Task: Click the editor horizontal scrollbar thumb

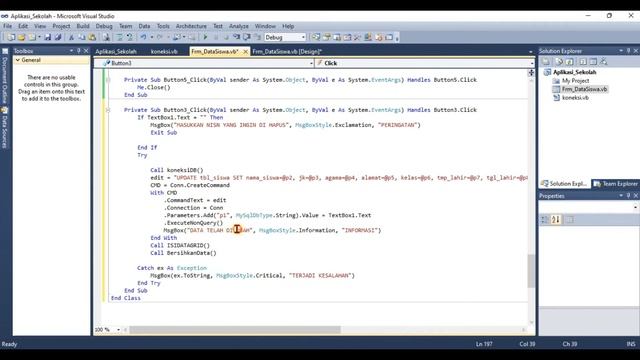Action: (235, 329)
